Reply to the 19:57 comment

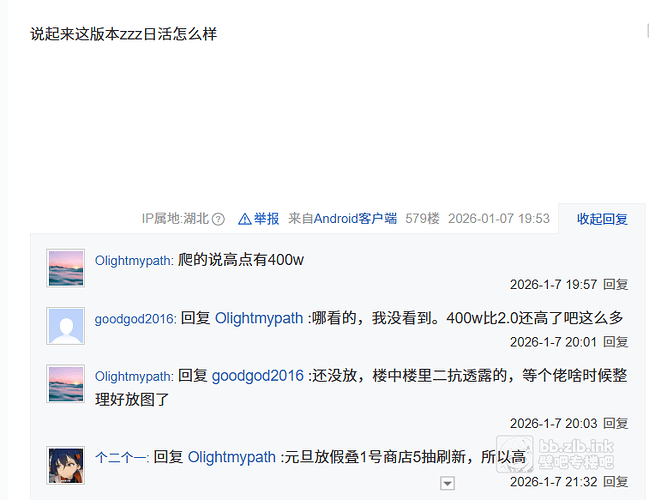point(615,285)
